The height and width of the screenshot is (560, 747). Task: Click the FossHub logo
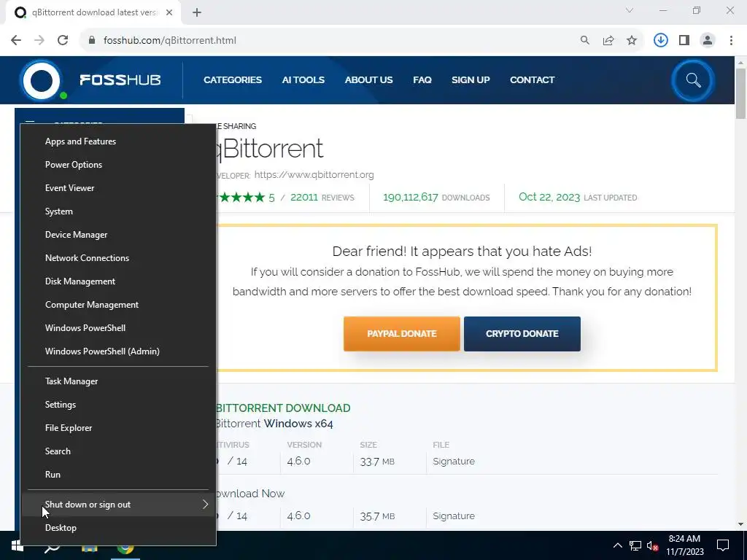point(90,80)
